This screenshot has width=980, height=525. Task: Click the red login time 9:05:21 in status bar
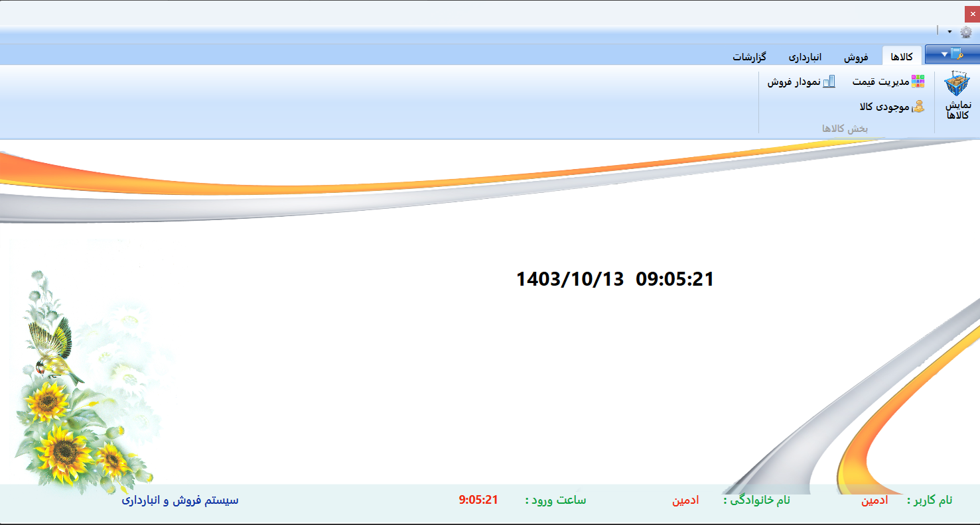click(x=478, y=500)
